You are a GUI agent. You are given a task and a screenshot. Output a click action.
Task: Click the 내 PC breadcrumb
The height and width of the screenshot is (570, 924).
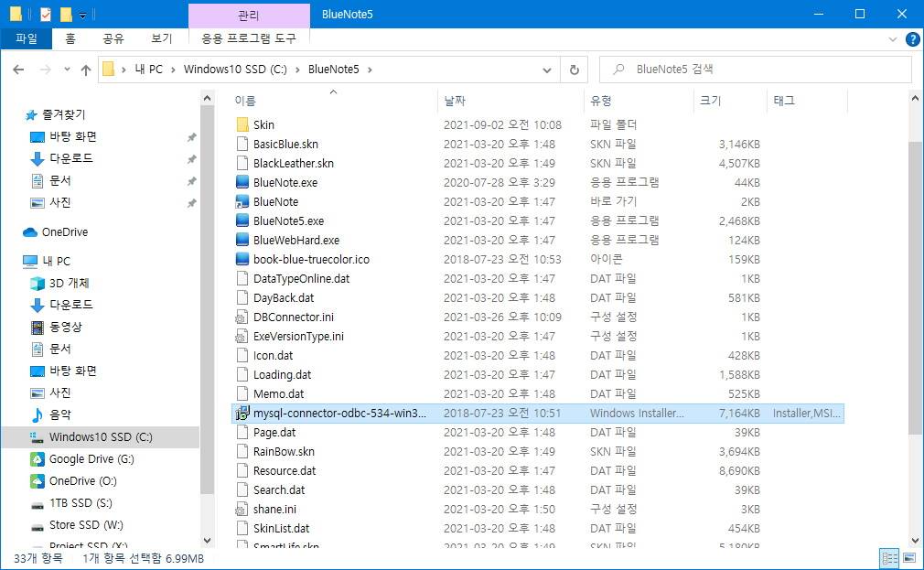pyautogui.click(x=148, y=70)
